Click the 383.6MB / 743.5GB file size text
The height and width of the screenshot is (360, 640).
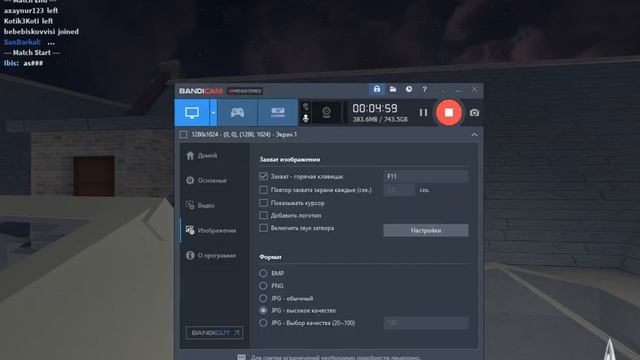(x=380, y=119)
